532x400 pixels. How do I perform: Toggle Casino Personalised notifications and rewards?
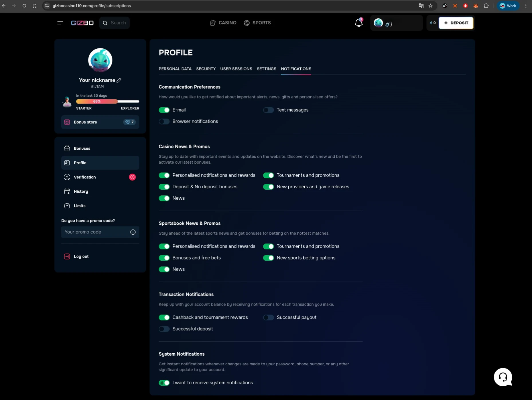click(164, 175)
